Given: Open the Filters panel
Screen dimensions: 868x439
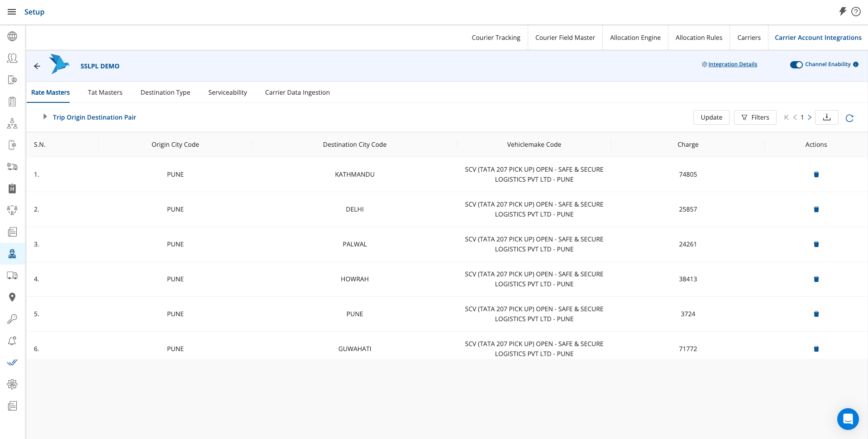Looking at the screenshot, I should click(755, 117).
